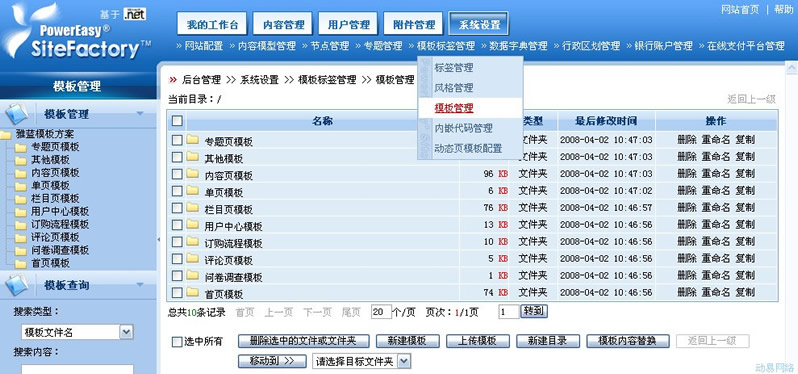This screenshot has width=798, height=374.
Task: Click folder icon of 订购流程模板 table row
Action: pyautogui.click(x=192, y=241)
